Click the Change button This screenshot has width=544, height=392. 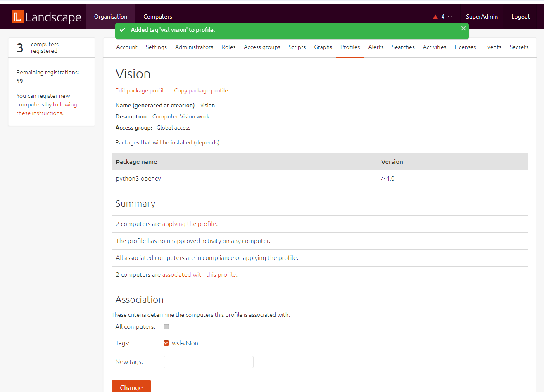pyautogui.click(x=131, y=387)
